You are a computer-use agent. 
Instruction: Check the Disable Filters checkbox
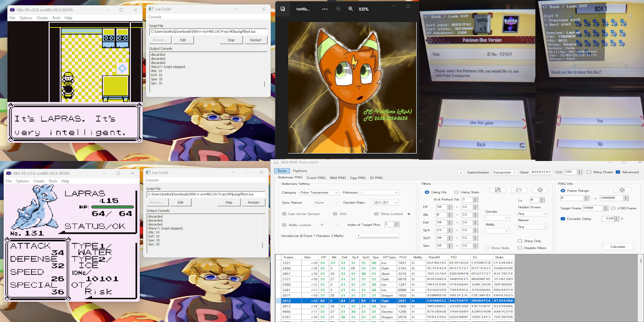[x=520, y=248]
